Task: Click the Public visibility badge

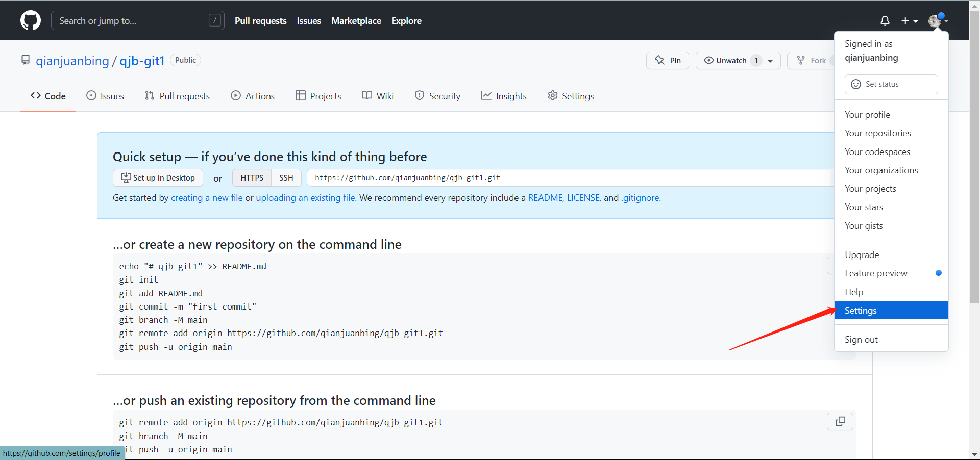Action: pos(185,60)
